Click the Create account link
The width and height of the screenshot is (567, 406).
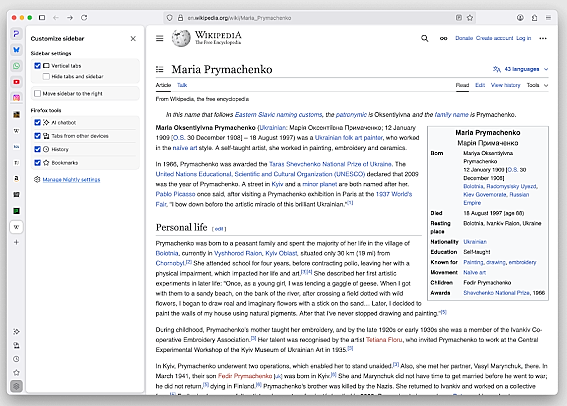[494, 38]
